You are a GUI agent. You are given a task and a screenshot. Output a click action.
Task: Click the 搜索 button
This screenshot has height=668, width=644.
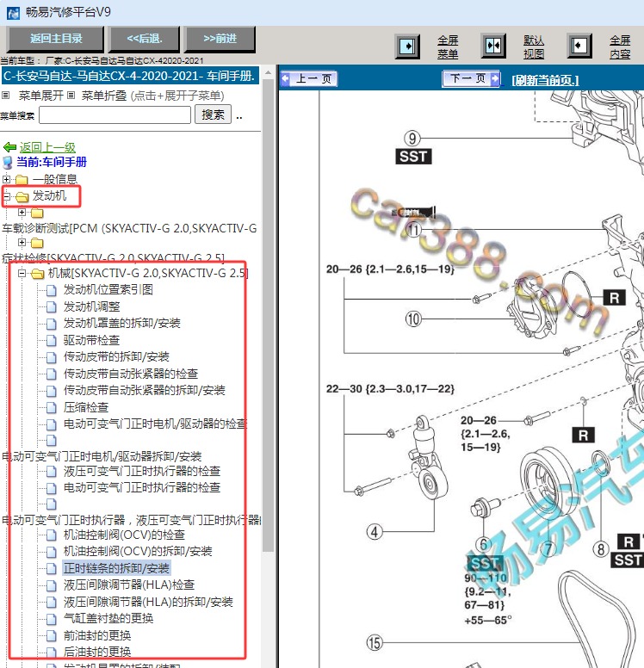(x=214, y=114)
